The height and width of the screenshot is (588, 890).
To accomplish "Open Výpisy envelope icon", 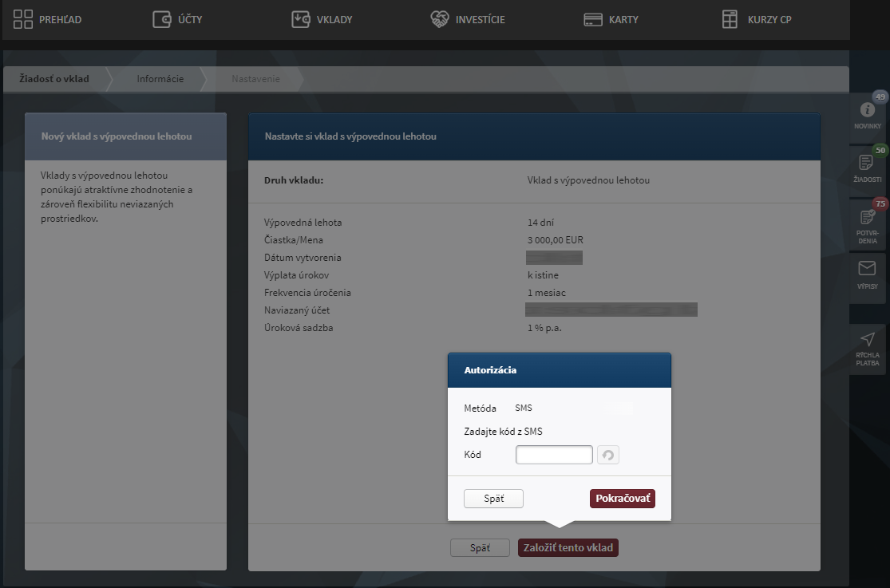I will pyautogui.click(x=867, y=269).
